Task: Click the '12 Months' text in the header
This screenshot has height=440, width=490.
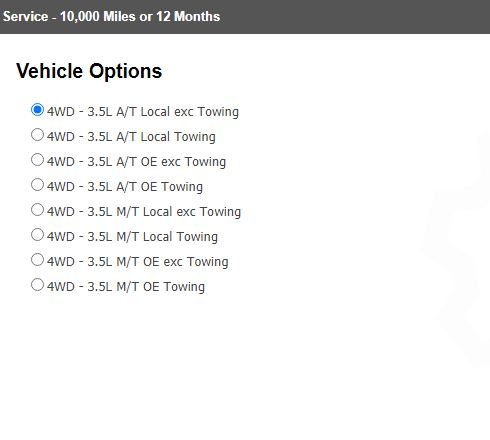Action: coord(188,17)
